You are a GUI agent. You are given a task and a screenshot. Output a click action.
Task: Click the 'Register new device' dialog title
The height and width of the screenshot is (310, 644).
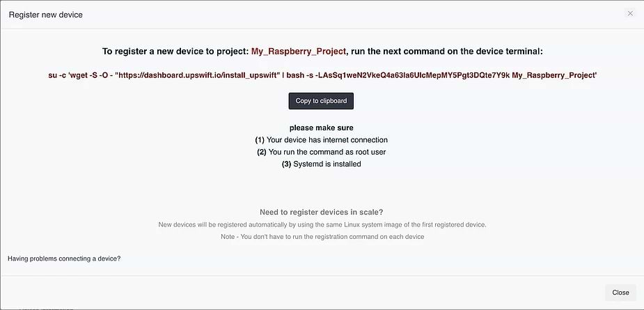[45, 15]
